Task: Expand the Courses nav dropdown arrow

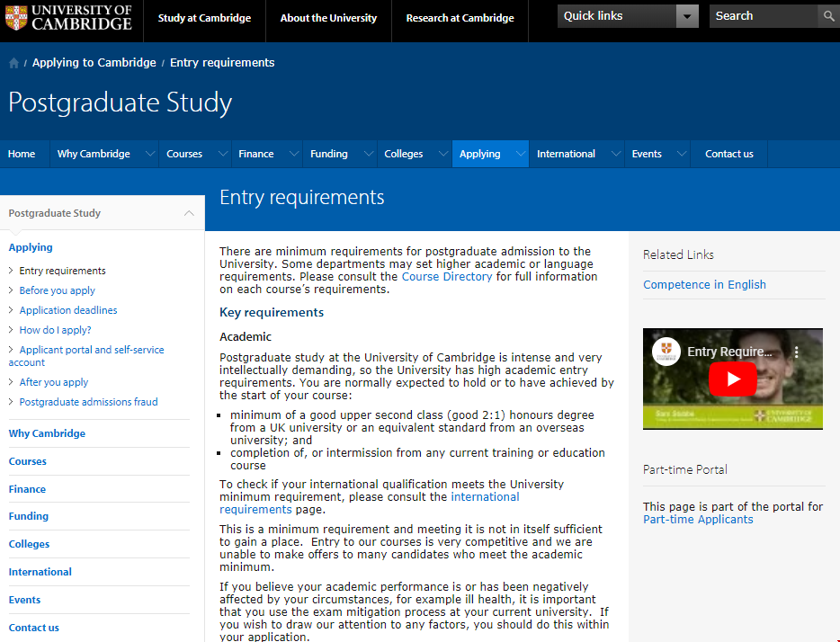Action: click(219, 154)
